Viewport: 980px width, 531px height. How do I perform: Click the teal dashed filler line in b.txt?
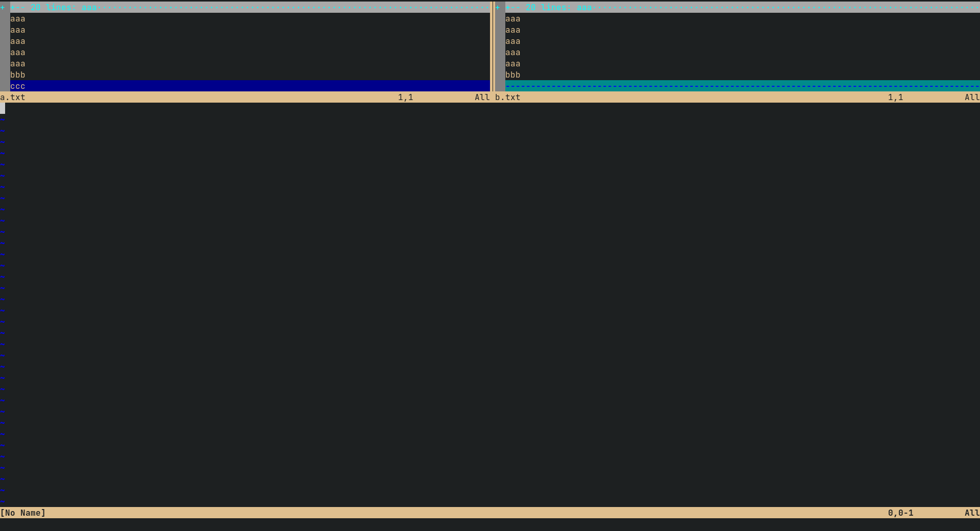click(x=715, y=86)
